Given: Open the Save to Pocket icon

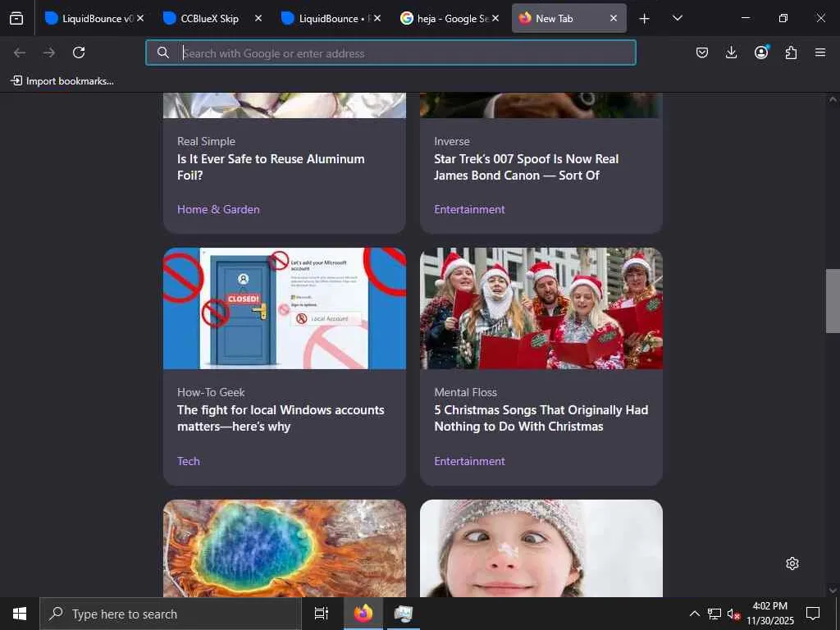Looking at the screenshot, I should (702, 52).
